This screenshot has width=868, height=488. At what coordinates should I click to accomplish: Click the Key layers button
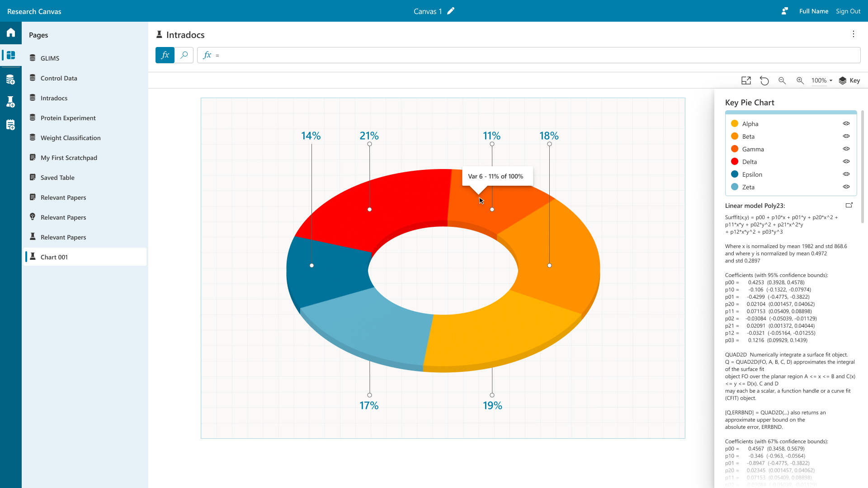[x=849, y=80]
